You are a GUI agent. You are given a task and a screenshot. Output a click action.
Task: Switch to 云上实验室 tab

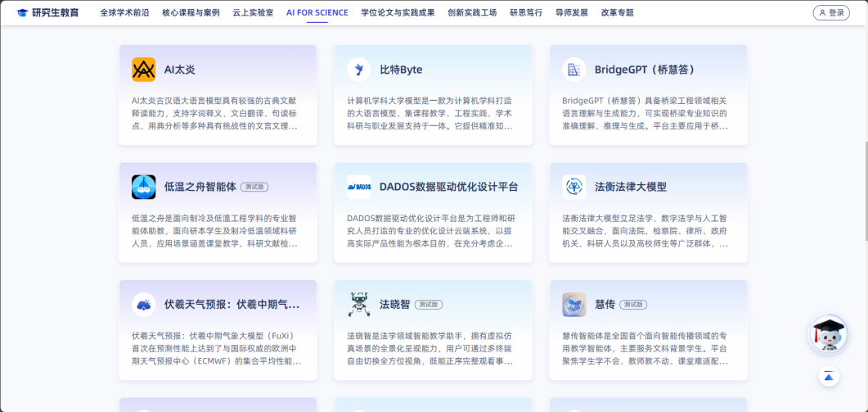[x=253, y=13]
